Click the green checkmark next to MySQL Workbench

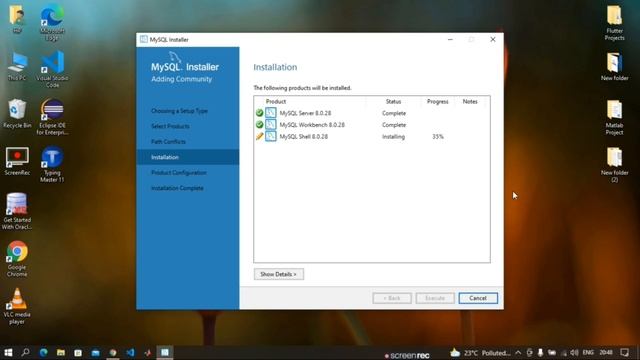coord(259,124)
